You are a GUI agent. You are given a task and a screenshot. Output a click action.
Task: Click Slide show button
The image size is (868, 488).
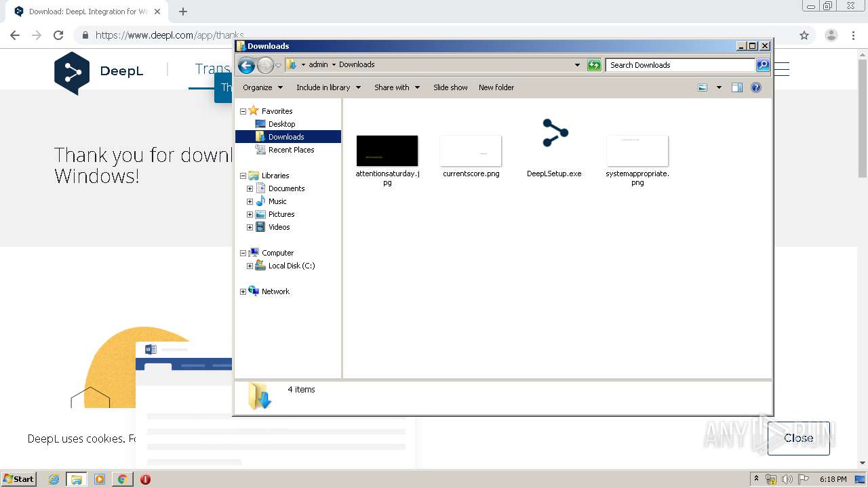(450, 87)
